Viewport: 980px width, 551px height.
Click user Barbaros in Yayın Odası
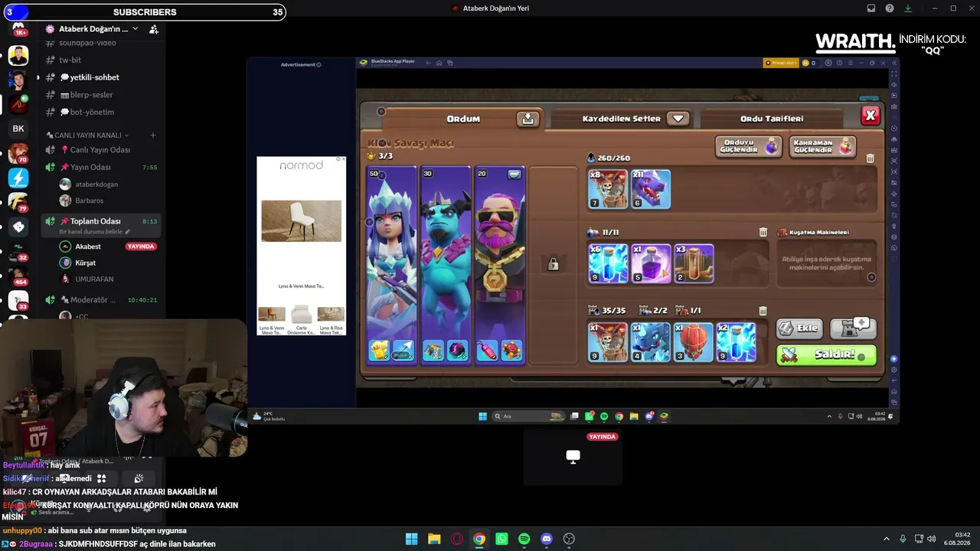[90, 201]
